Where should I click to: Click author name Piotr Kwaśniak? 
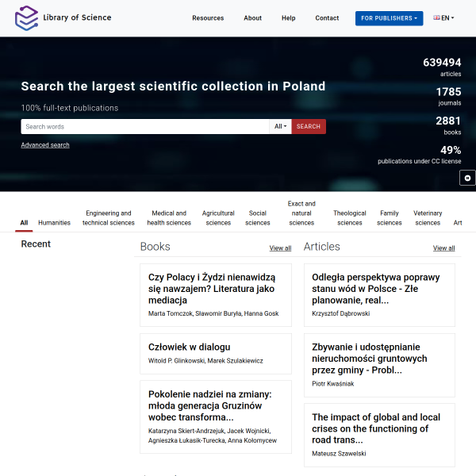pos(332,384)
